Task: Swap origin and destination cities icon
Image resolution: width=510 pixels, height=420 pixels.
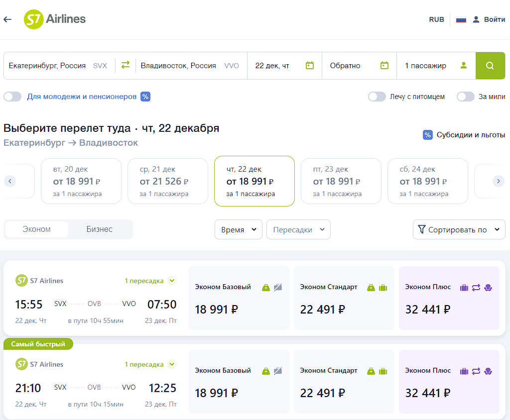Action: point(126,65)
